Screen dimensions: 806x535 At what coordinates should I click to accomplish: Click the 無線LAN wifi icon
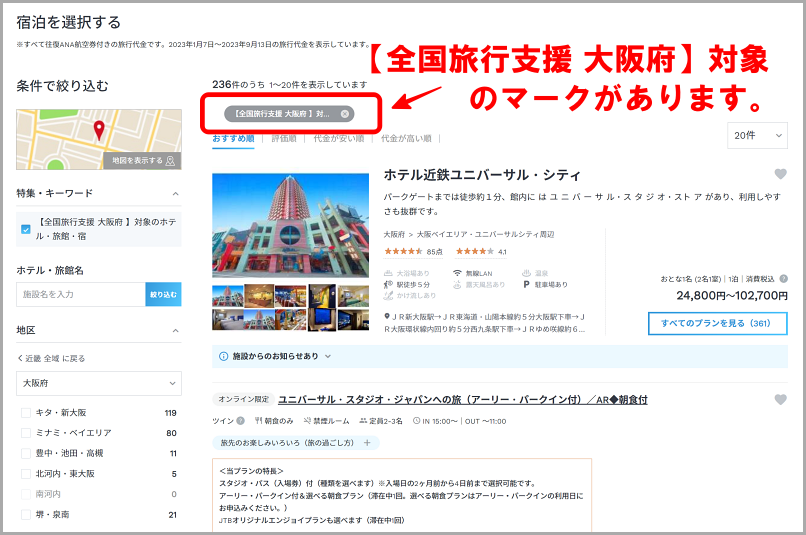(x=457, y=273)
